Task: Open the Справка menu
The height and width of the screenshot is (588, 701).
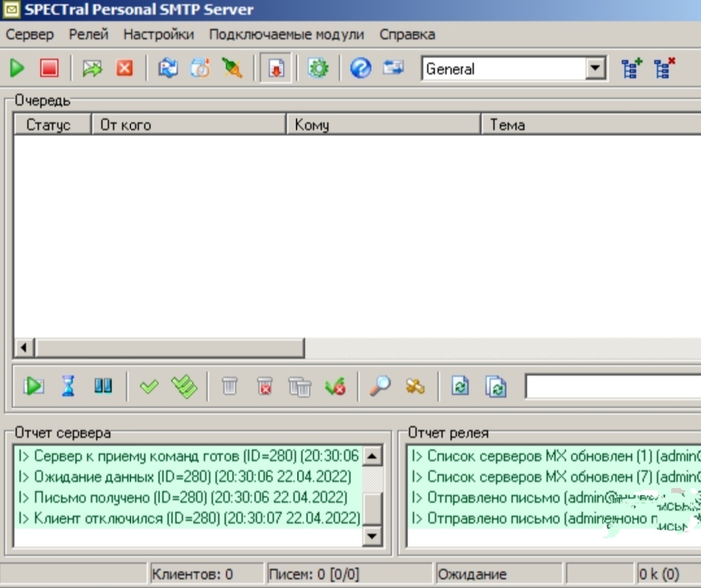Action: (x=407, y=34)
